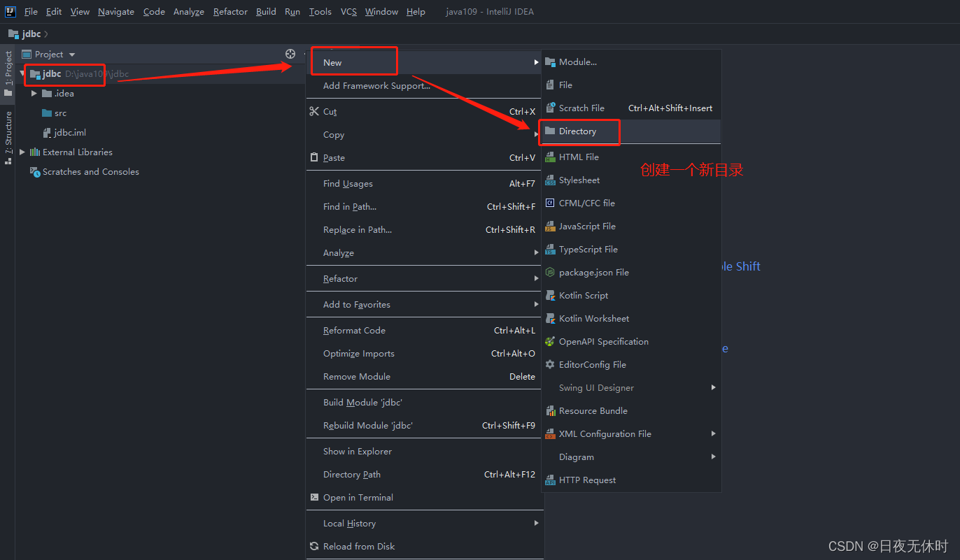Open the Refactor menu in menu bar
Screen dimensions: 960x560
(x=231, y=11)
